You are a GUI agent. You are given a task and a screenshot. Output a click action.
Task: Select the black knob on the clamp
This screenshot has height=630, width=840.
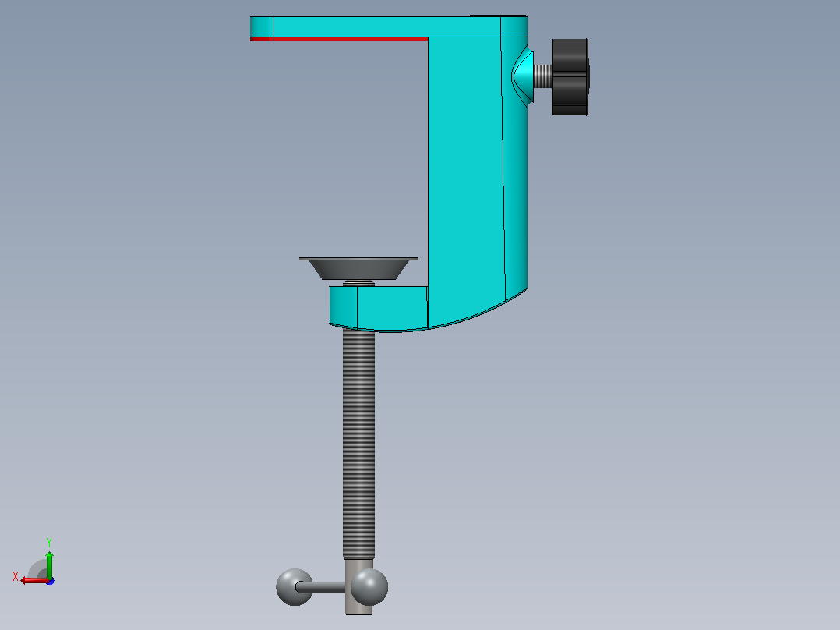point(570,76)
